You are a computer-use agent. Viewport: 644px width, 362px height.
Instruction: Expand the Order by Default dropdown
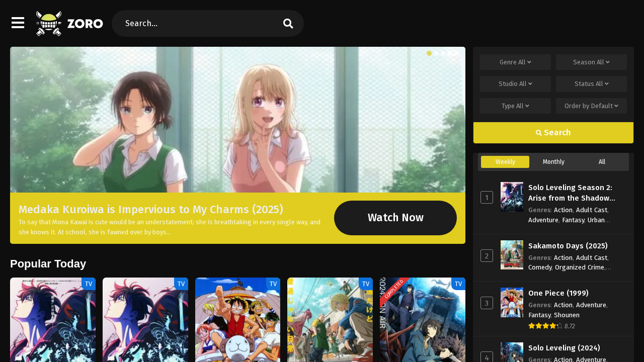click(591, 106)
